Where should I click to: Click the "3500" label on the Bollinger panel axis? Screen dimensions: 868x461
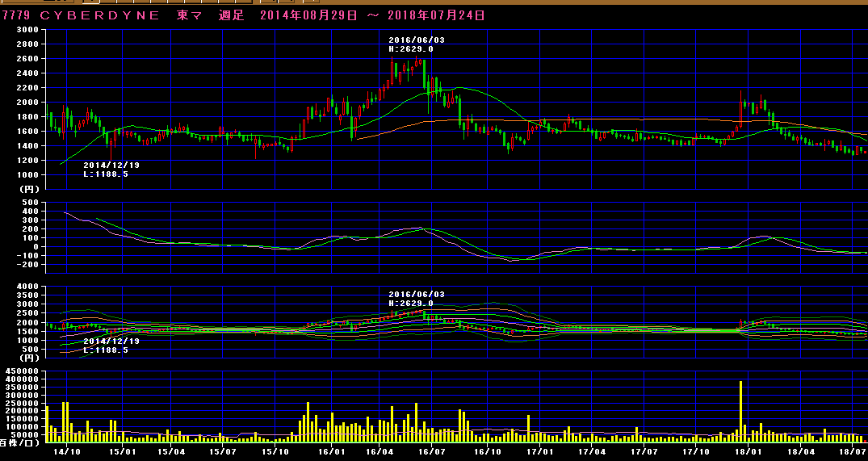(27, 295)
